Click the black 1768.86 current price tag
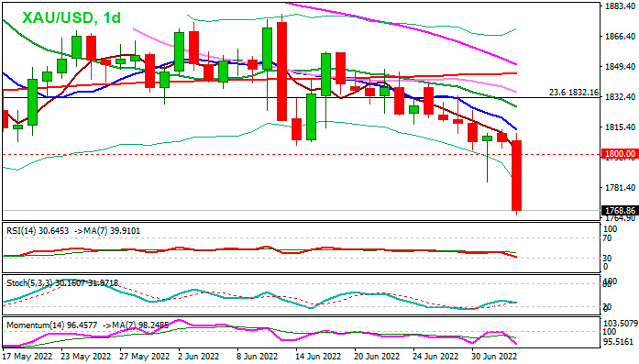The height and width of the screenshot is (364, 639). coord(620,211)
